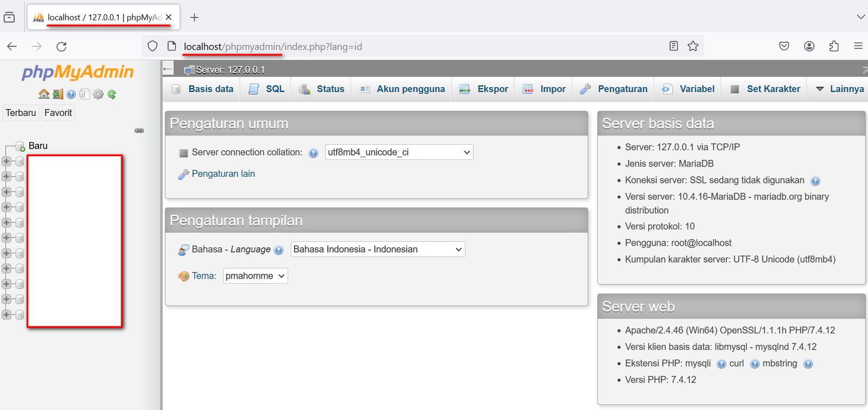
Task: Expand the database node directly below Baru
Action: (7, 161)
